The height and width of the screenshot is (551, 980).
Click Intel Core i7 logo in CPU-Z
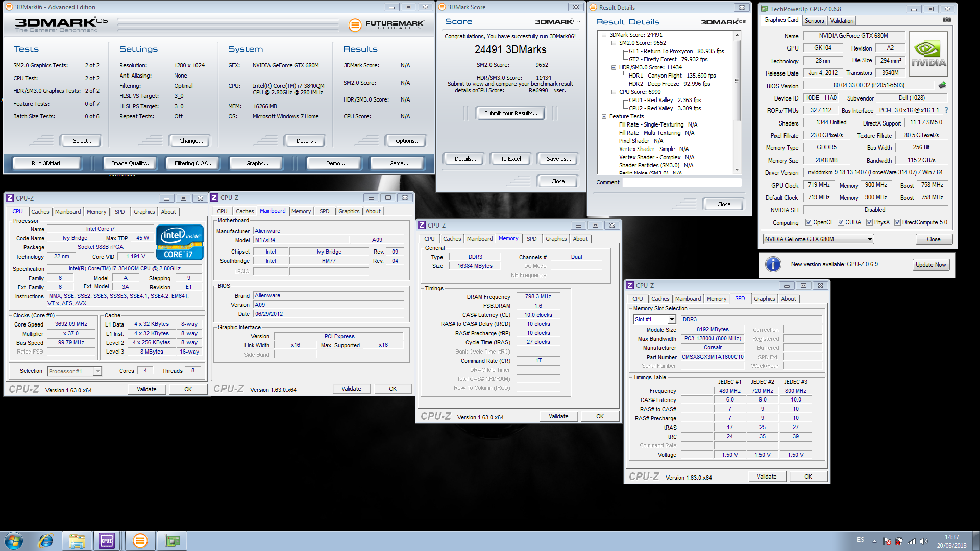tap(180, 242)
